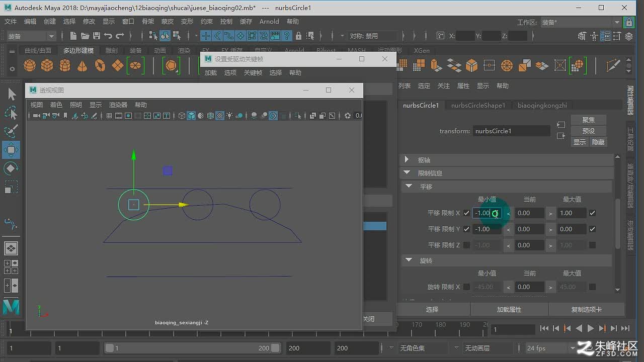Create a polygon cube from shelf
The height and width of the screenshot is (362, 644).
[x=47, y=65]
